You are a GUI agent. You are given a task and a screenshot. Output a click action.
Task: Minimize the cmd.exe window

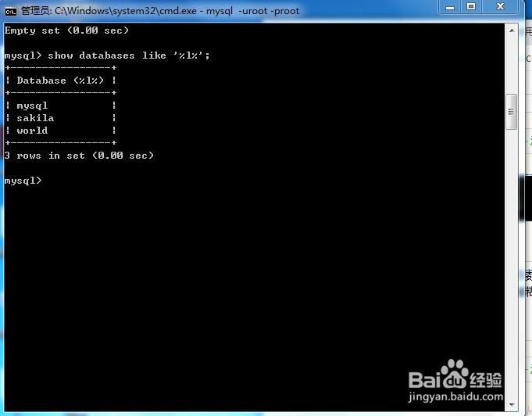450,7
